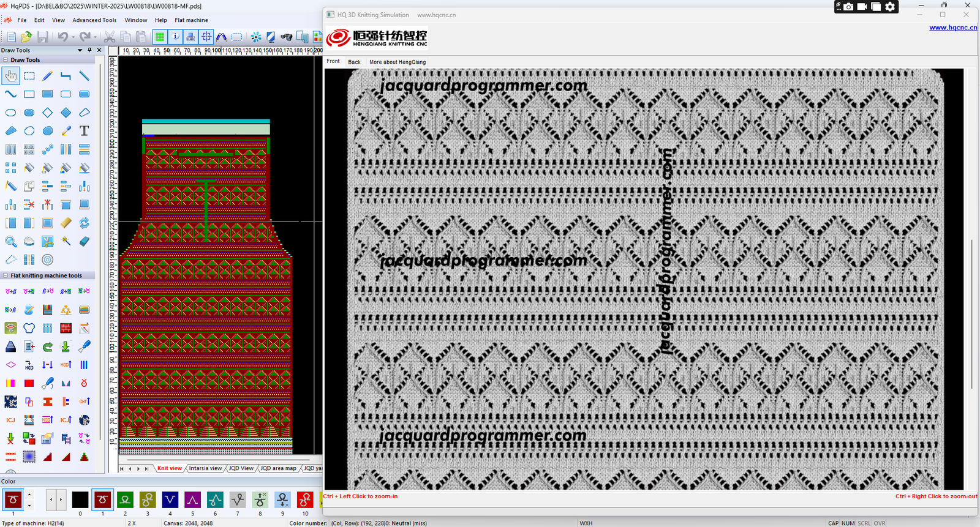980x527 pixels.
Task: Collapse the Draw Tools section
Action: pos(6,60)
